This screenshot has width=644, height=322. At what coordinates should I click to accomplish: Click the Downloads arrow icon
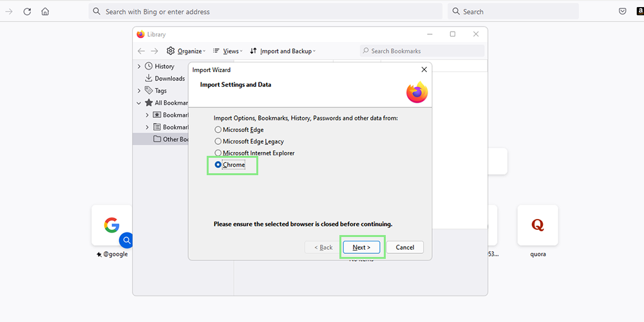(149, 78)
